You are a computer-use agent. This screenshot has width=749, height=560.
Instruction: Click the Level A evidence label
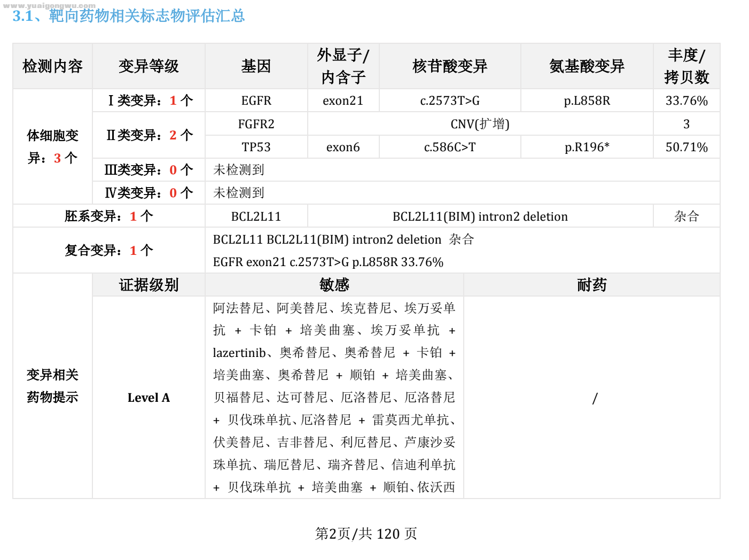point(149,398)
